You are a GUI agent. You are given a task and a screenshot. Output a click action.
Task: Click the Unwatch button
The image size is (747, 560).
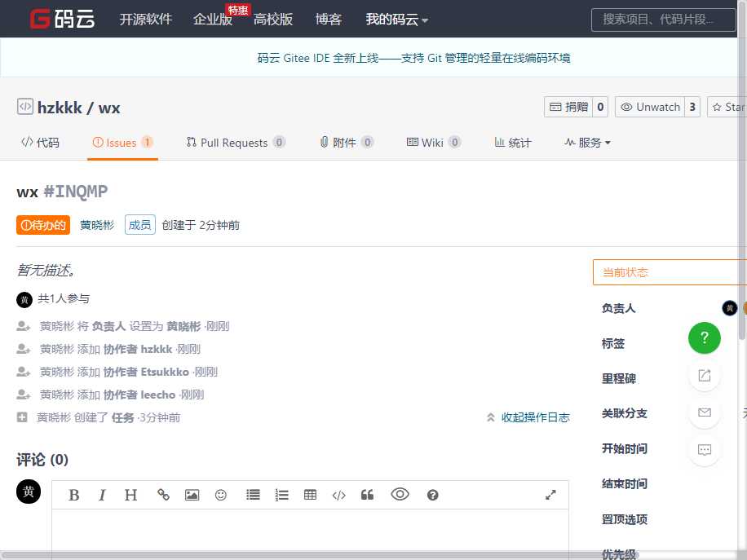pyautogui.click(x=650, y=107)
